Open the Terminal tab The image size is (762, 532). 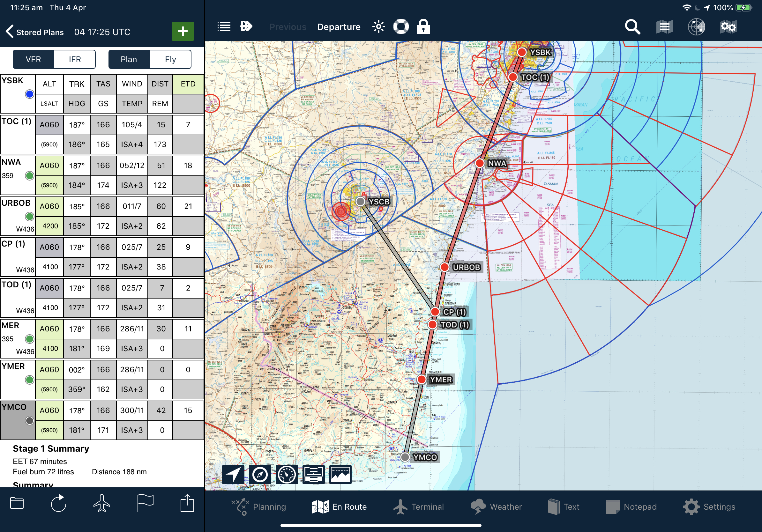click(419, 507)
